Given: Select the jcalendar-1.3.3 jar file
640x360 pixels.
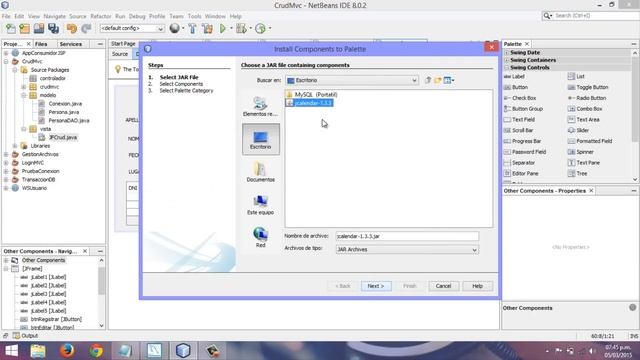Looking at the screenshot, I should point(309,103).
